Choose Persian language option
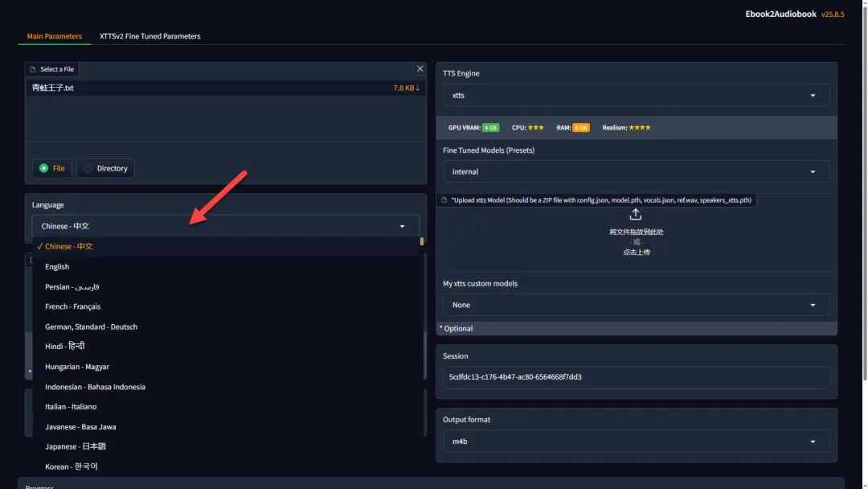The width and height of the screenshot is (868, 489). coord(227,286)
